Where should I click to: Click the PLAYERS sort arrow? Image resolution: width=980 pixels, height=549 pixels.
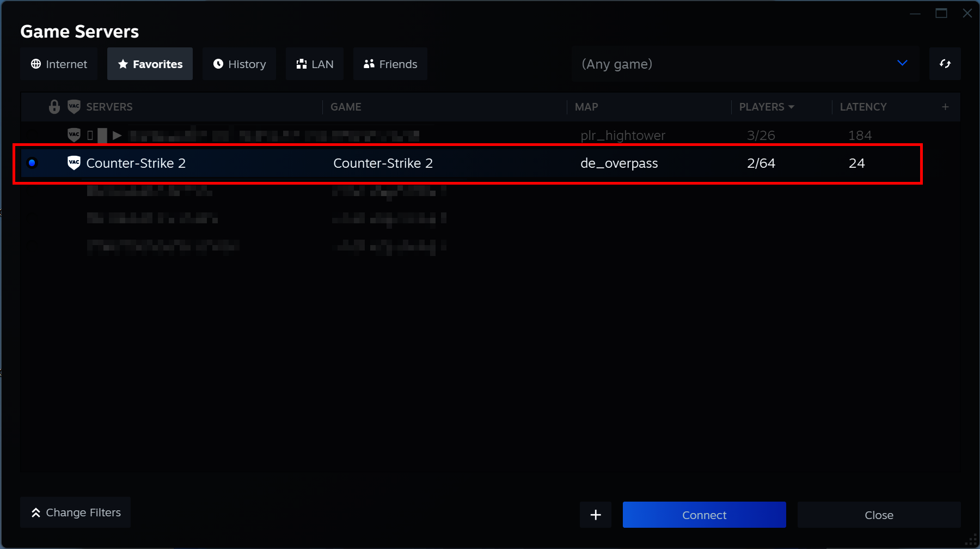point(792,107)
